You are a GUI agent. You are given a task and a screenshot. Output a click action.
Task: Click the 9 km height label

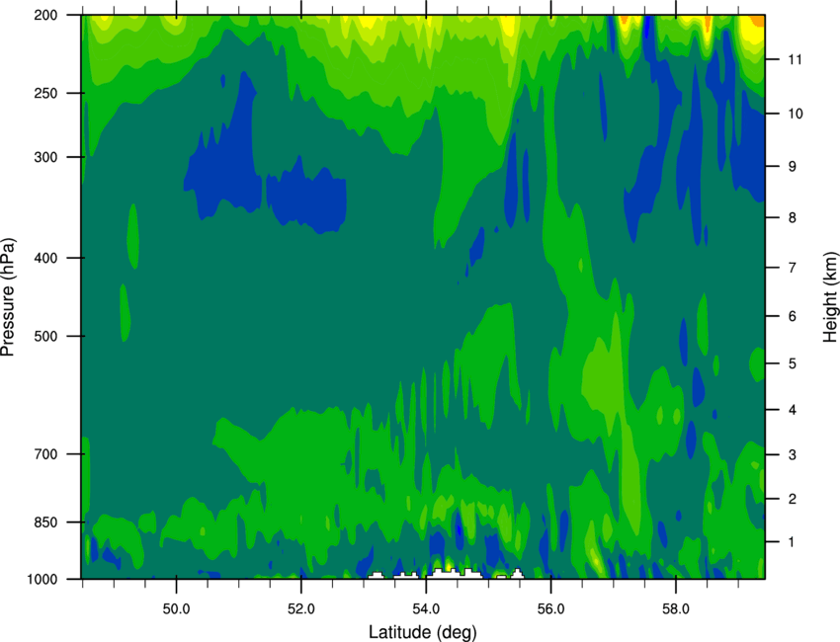coord(792,167)
